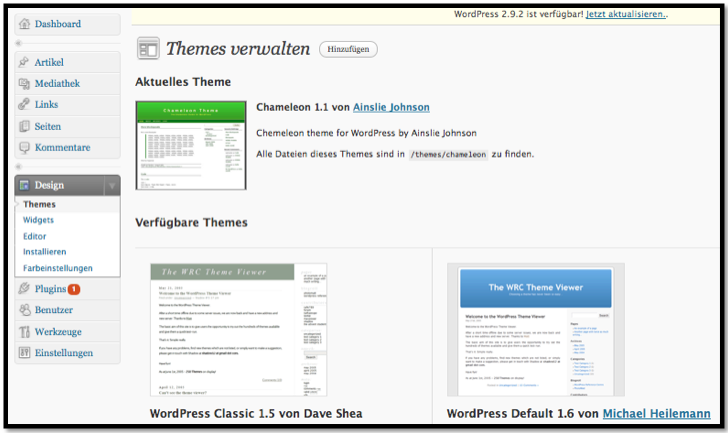Click the Verfügbare Themes heading
This screenshot has height=433, width=728.
click(191, 223)
